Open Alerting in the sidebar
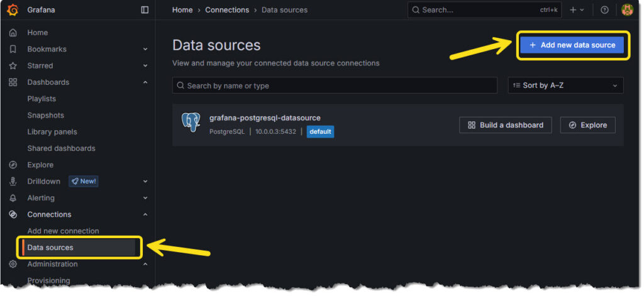 point(41,198)
